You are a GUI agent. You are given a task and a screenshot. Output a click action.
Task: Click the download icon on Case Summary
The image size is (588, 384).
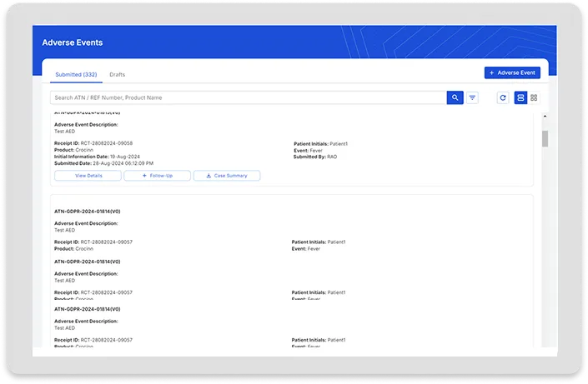[x=209, y=176]
